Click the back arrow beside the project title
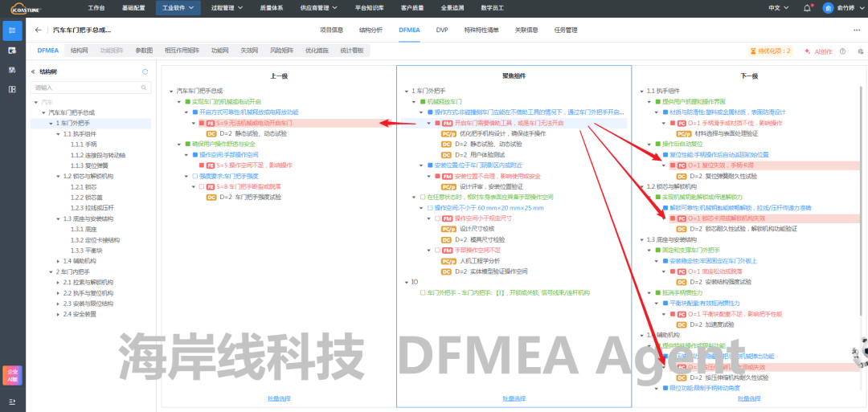Image resolution: width=868 pixels, height=412 pixels. pos(38,30)
